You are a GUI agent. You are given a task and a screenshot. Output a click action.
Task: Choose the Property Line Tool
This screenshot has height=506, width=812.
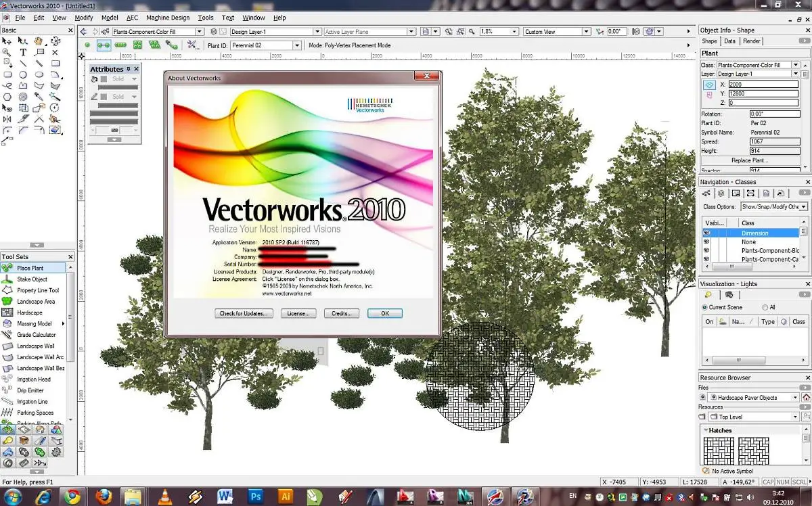point(33,290)
